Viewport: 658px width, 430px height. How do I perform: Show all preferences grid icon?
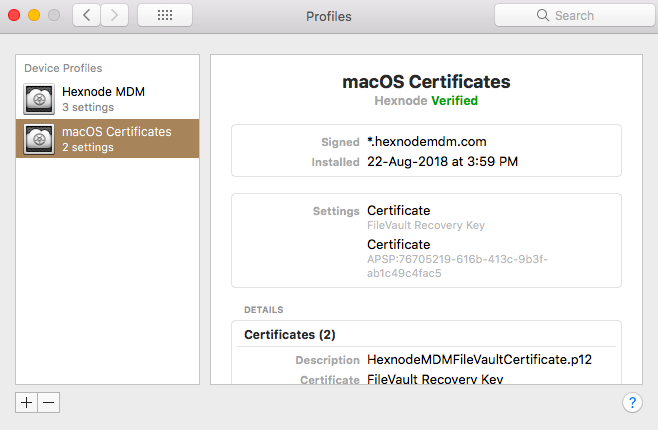[165, 16]
